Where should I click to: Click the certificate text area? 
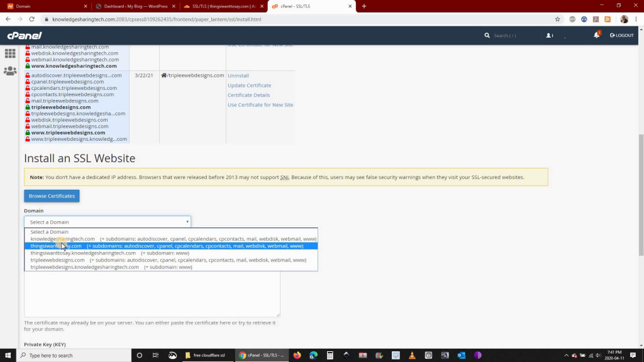click(152, 293)
